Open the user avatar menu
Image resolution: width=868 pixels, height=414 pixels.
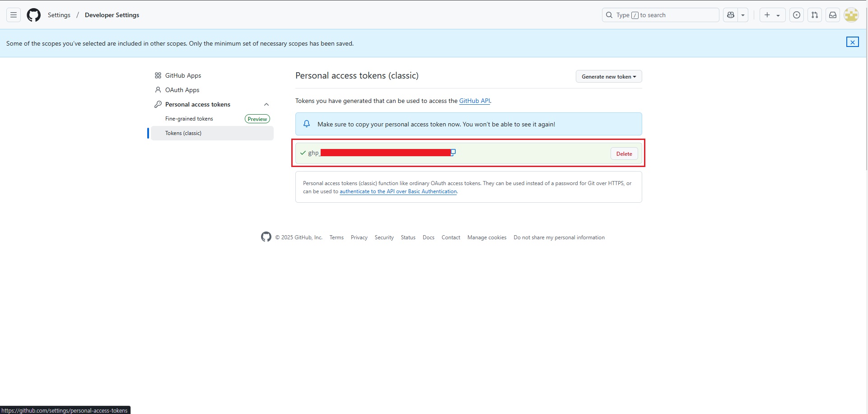pos(851,15)
